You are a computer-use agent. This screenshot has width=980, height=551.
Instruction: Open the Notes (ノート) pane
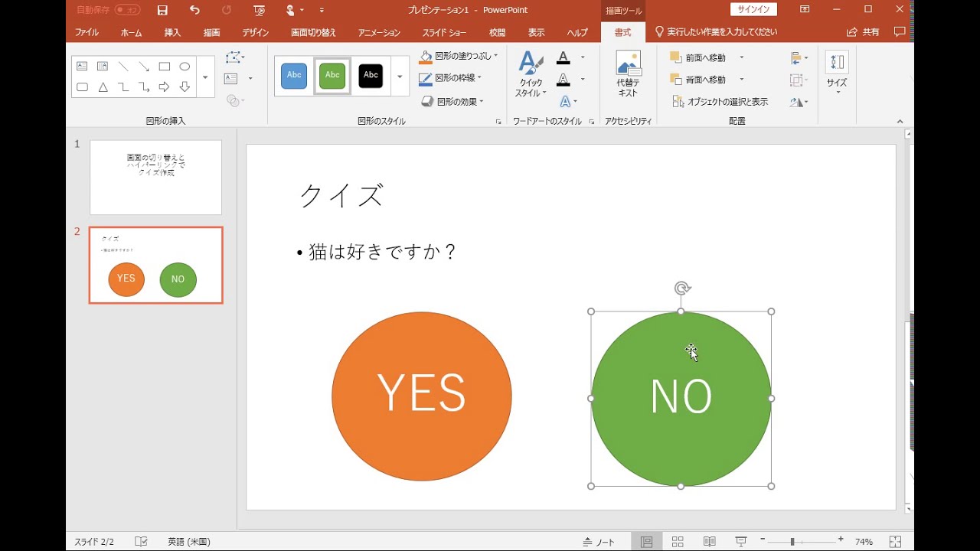pos(599,542)
